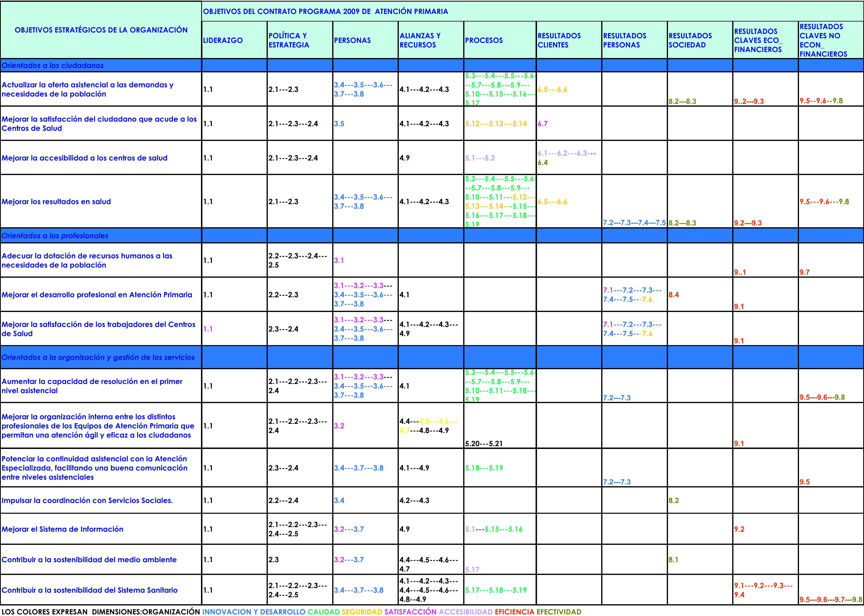This screenshot has height=616, width=864.
Task: Click the purple 6.7 cell in Resultados Clientes
Action: point(543,124)
